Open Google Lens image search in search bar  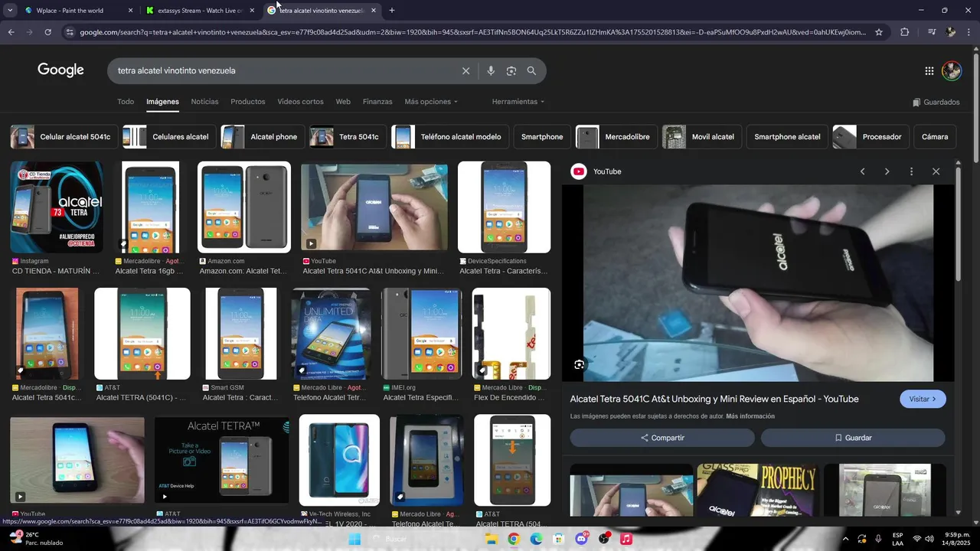pos(511,70)
